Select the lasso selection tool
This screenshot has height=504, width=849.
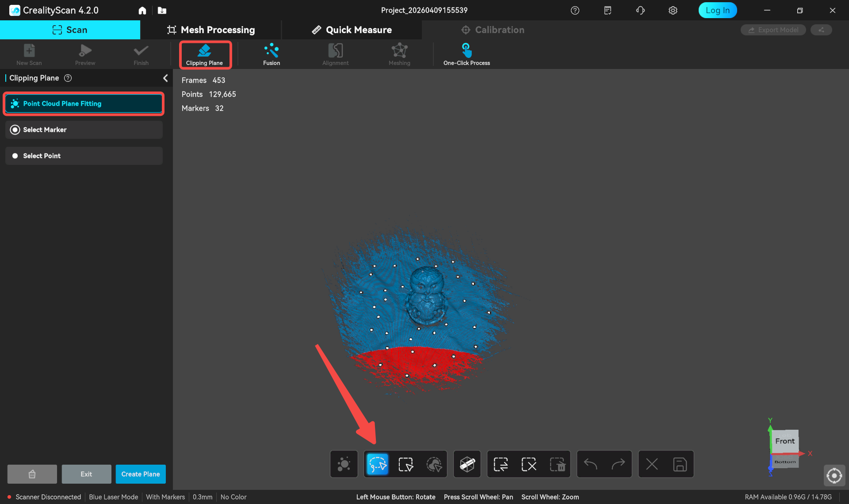[377, 464]
